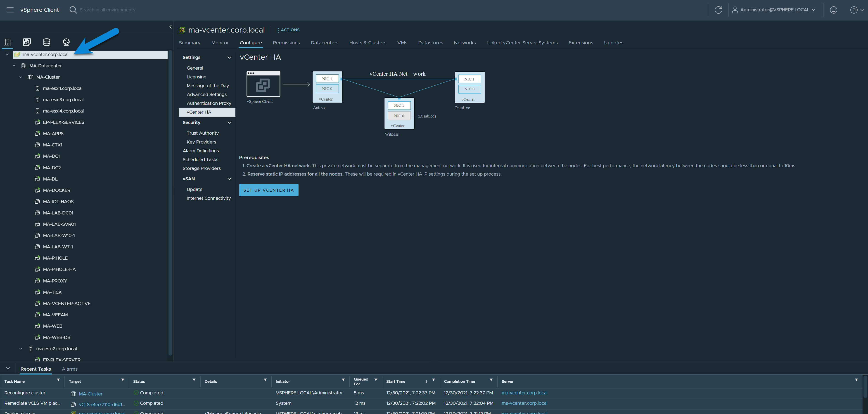Collapse the Recent Tasks bottom panel
Viewport: 868px width, 414px height.
click(x=8, y=369)
